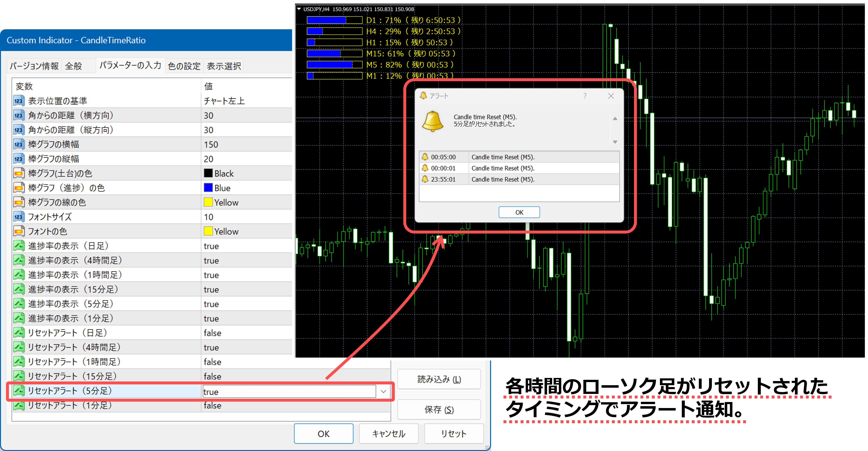Click the integer icon for 表示位置の基準 row
Image resolution: width=868 pixels, height=451 pixels.
[19, 101]
